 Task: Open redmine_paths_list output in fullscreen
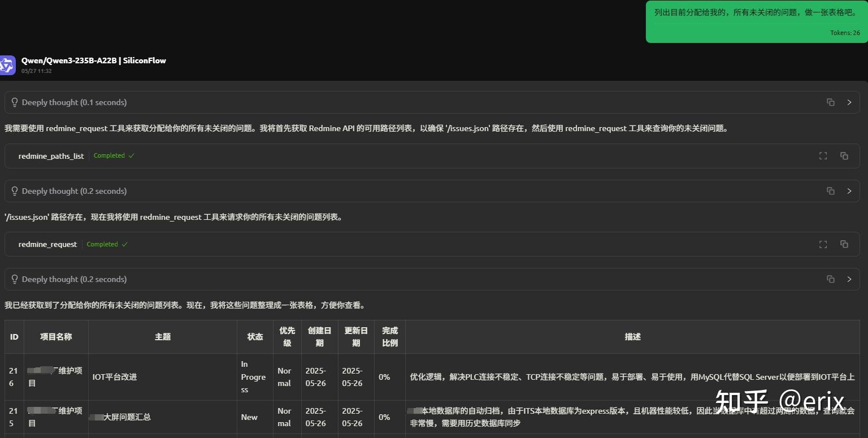(x=823, y=155)
